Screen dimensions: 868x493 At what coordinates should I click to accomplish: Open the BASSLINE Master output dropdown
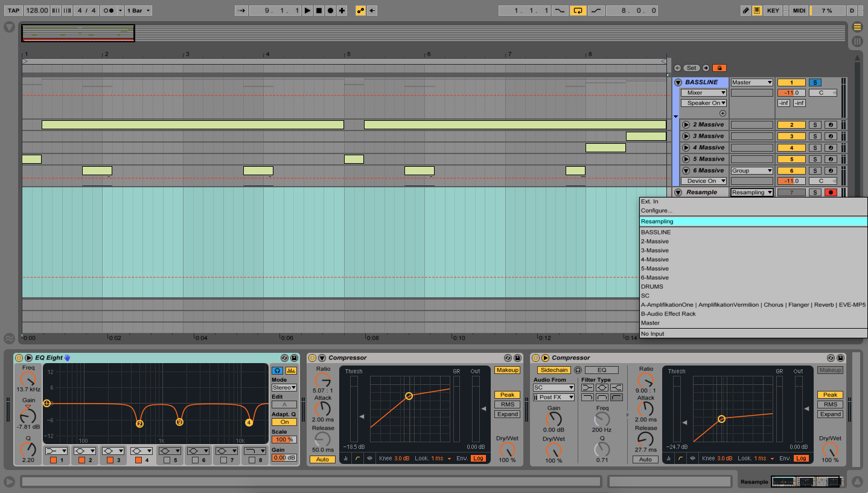click(x=752, y=82)
